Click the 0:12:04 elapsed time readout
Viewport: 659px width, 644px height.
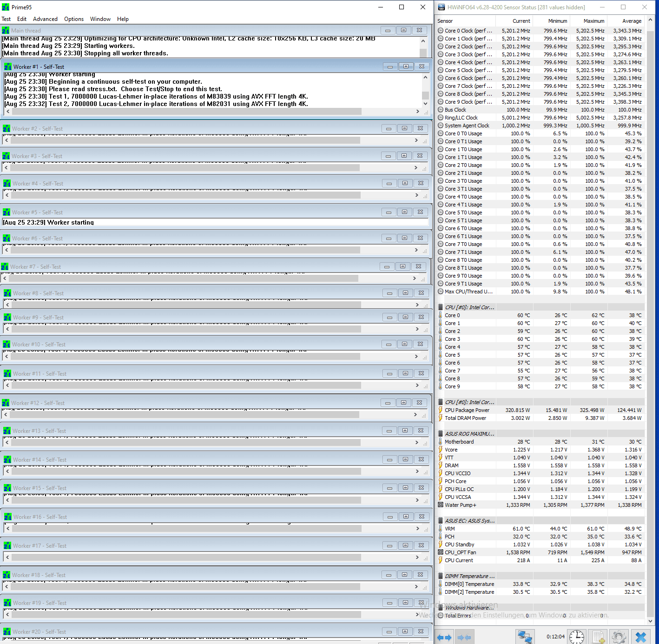[x=555, y=637]
